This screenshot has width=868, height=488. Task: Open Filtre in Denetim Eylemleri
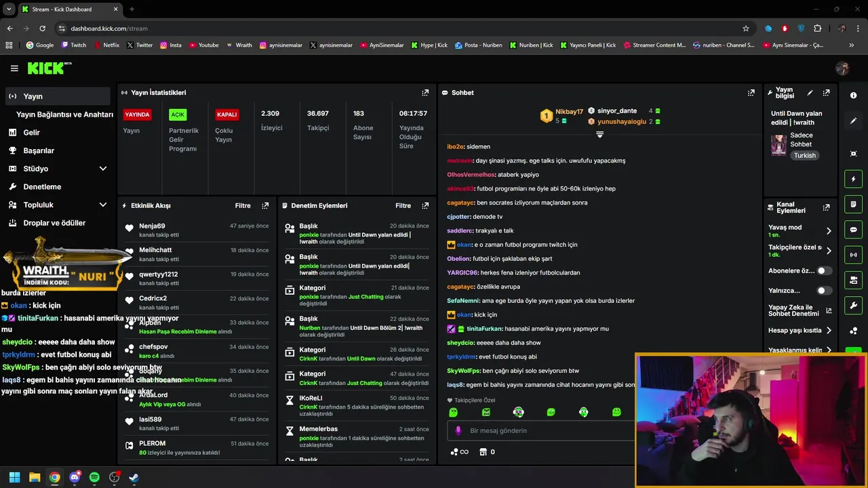403,205
